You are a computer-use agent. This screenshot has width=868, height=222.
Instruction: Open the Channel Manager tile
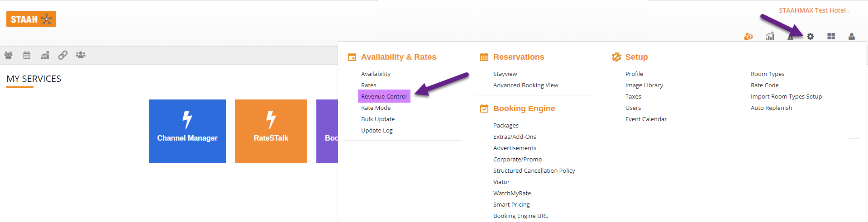(x=187, y=131)
